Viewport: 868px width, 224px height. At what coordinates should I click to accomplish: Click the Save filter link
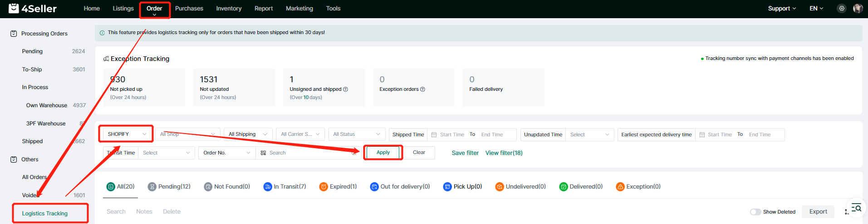tap(465, 153)
